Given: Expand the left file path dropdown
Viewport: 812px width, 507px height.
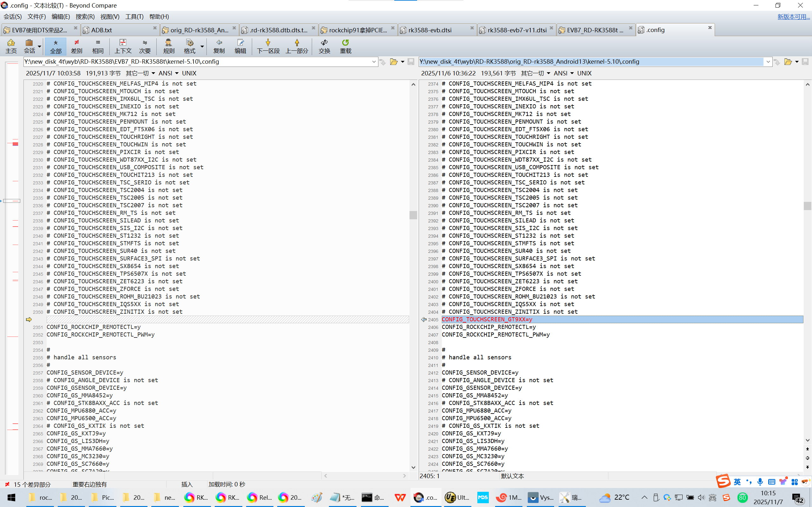Looking at the screenshot, I should (x=374, y=62).
